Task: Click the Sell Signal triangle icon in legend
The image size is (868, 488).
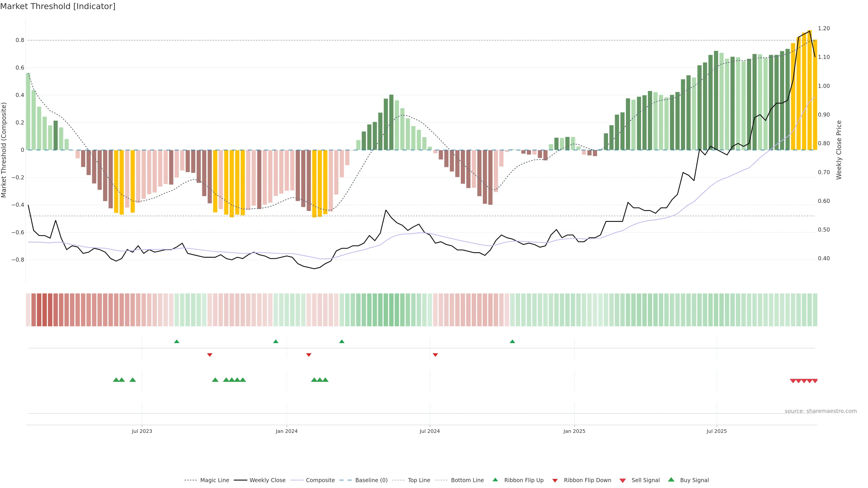Action: click(622, 480)
